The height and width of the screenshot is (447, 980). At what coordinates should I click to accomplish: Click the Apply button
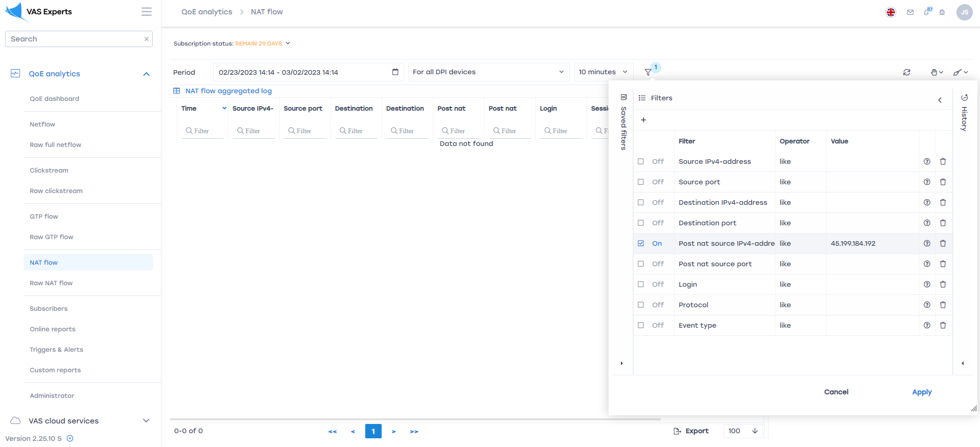pyautogui.click(x=922, y=392)
